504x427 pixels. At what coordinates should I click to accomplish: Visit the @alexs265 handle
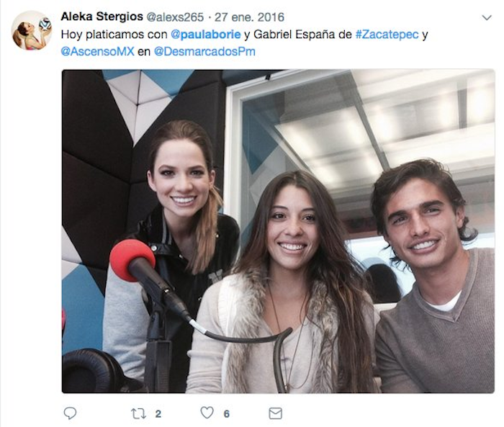pyautogui.click(x=175, y=17)
